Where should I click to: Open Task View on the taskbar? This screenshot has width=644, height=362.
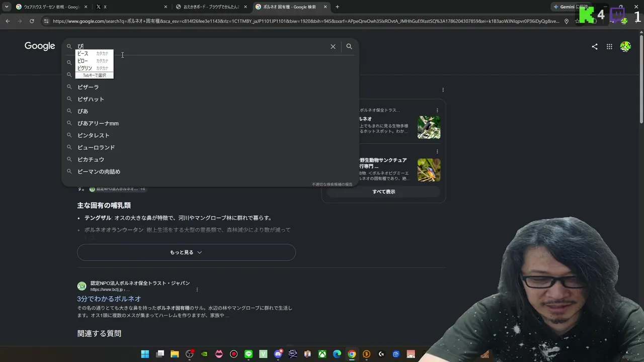click(x=160, y=354)
